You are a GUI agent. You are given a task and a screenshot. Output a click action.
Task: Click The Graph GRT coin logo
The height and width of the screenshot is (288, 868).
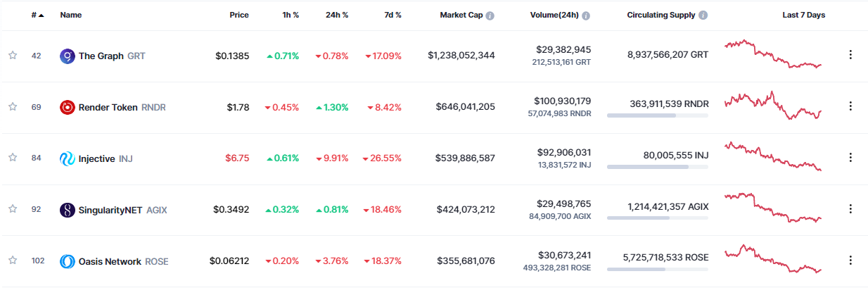[67, 56]
